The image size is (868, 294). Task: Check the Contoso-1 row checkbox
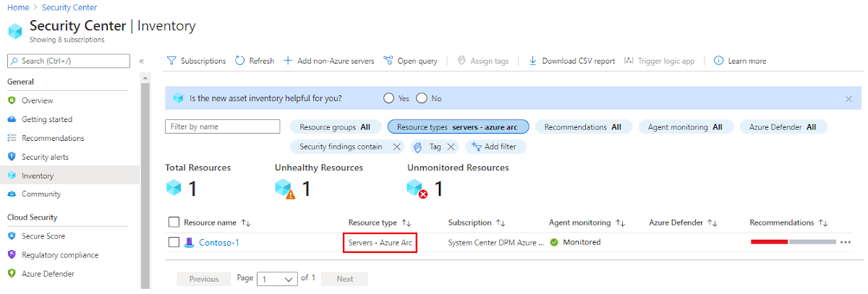click(174, 242)
